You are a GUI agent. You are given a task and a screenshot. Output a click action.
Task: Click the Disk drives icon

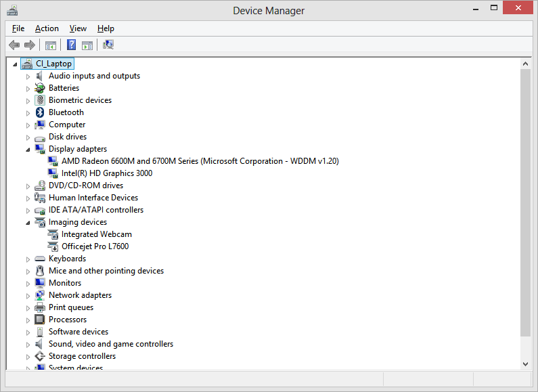click(x=40, y=139)
